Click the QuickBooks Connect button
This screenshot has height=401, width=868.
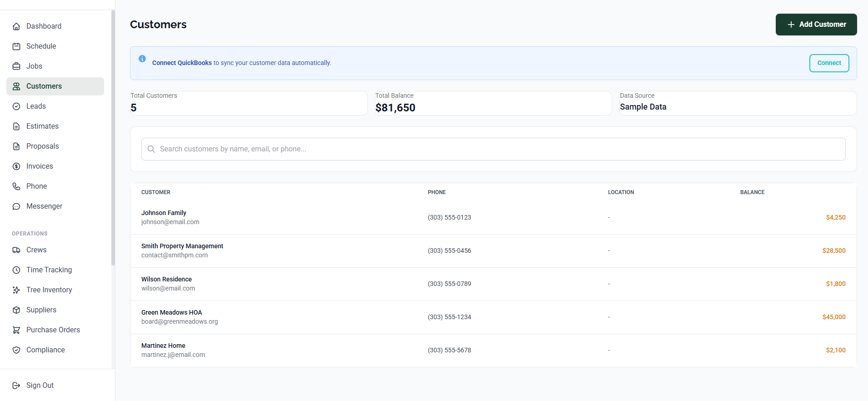pyautogui.click(x=829, y=63)
